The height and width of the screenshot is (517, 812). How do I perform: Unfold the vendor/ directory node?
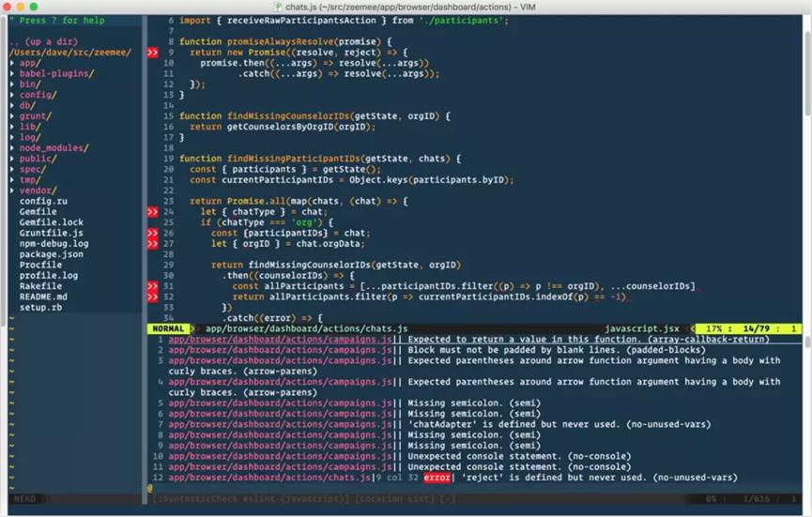[36, 190]
